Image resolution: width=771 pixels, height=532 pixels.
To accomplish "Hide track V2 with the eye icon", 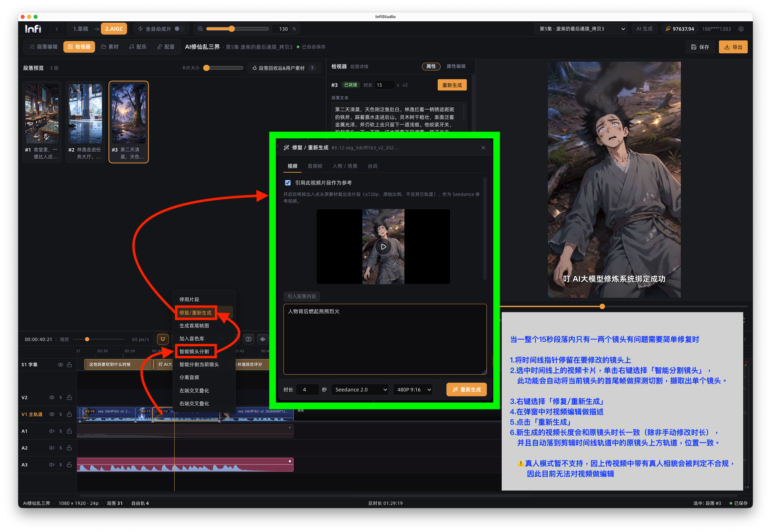I will pos(52,397).
